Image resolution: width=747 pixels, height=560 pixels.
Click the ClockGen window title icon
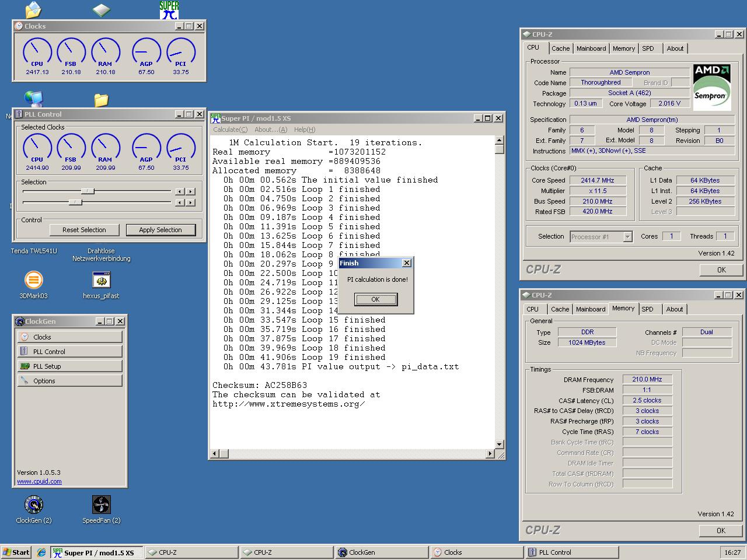coord(20,321)
